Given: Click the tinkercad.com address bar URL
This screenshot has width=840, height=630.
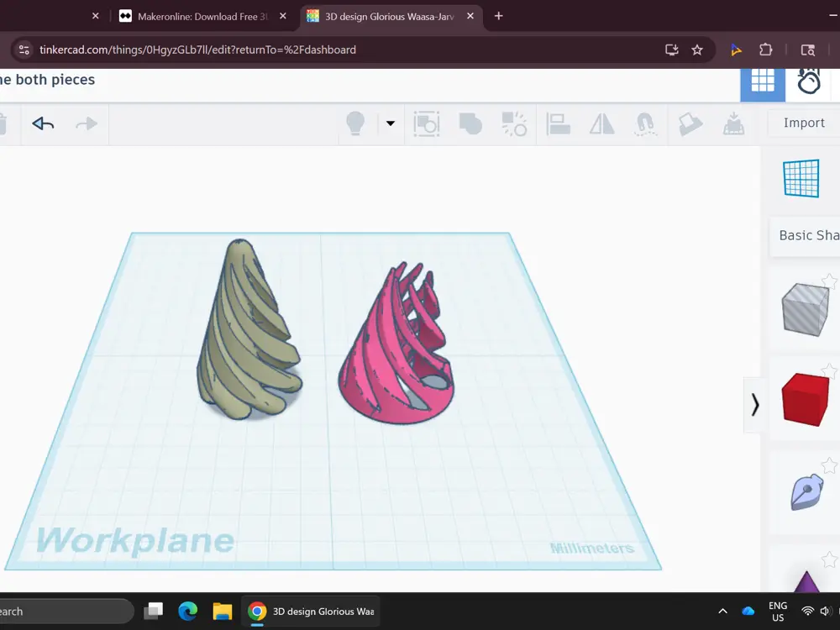Looking at the screenshot, I should (x=197, y=50).
